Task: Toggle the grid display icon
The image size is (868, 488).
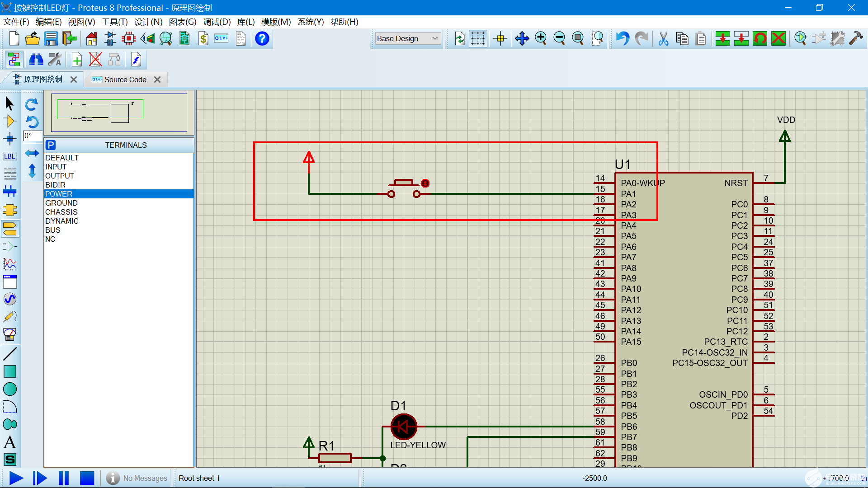Action: click(x=477, y=39)
